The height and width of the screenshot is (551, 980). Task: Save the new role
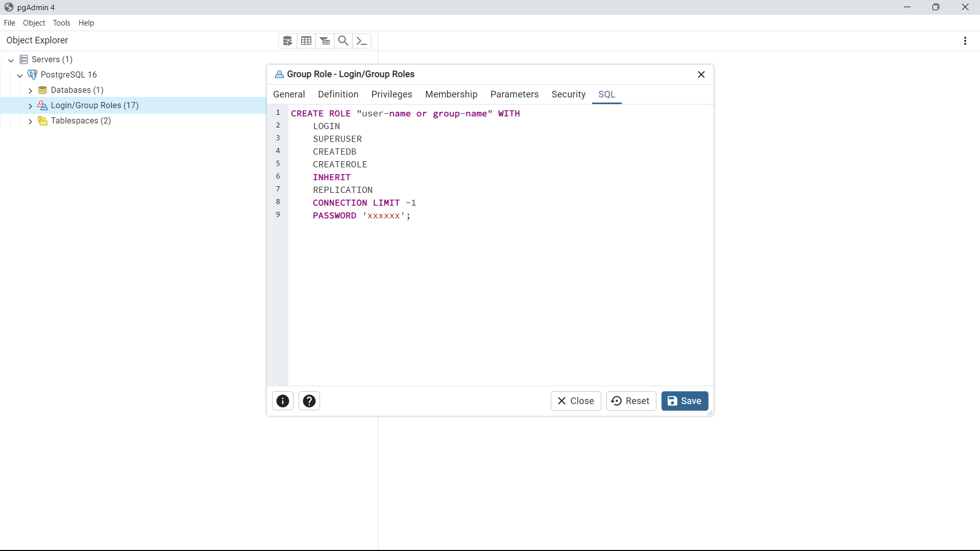click(685, 401)
